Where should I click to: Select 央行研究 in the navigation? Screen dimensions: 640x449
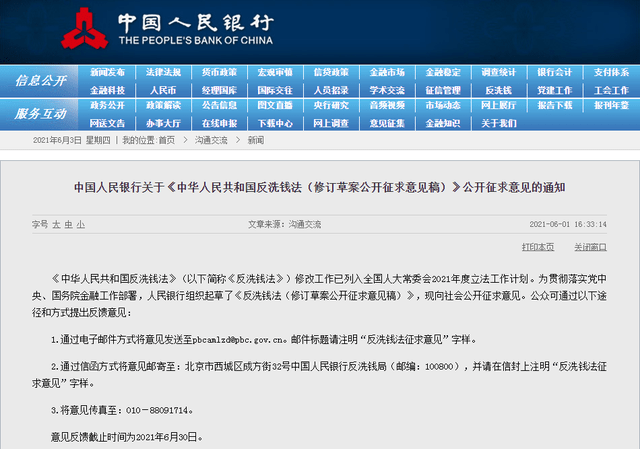click(x=331, y=105)
